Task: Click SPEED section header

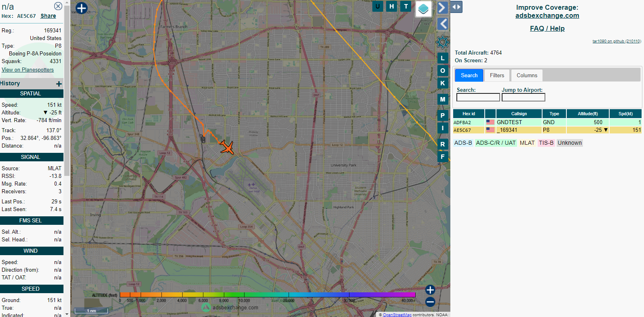Action: point(32,289)
